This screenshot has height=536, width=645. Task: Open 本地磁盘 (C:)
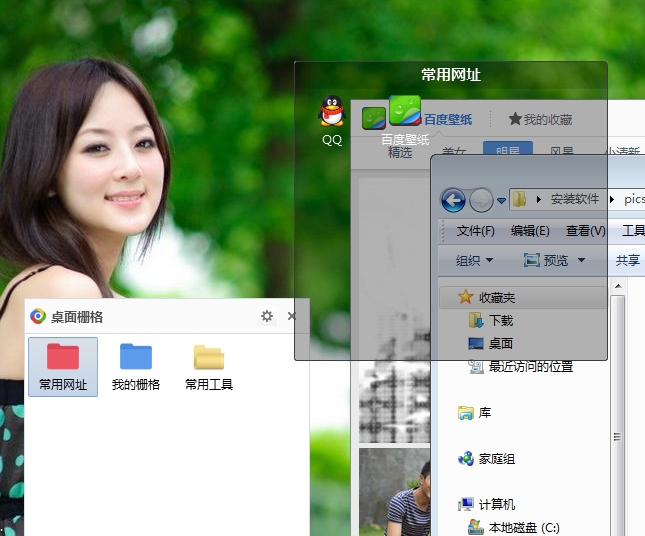click(x=524, y=528)
